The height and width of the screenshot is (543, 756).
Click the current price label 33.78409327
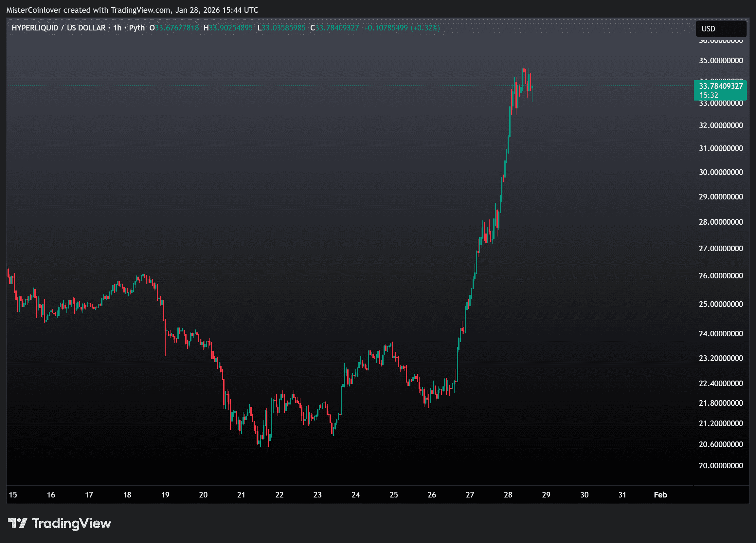(721, 86)
